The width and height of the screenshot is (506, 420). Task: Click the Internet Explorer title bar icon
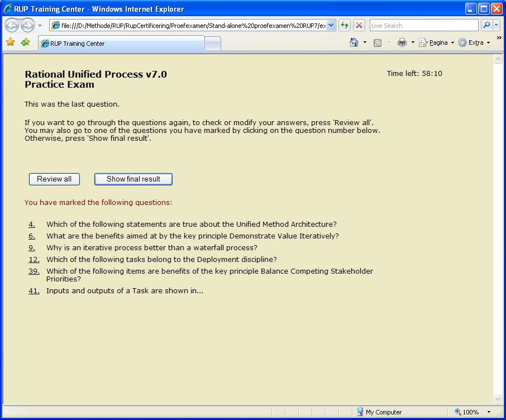[x=8, y=9]
